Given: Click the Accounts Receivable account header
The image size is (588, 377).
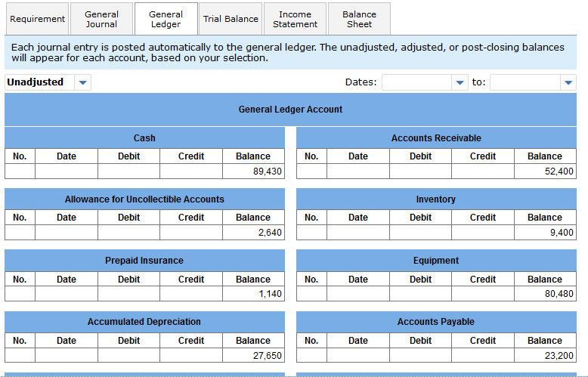Looking at the screenshot, I should pos(436,138).
